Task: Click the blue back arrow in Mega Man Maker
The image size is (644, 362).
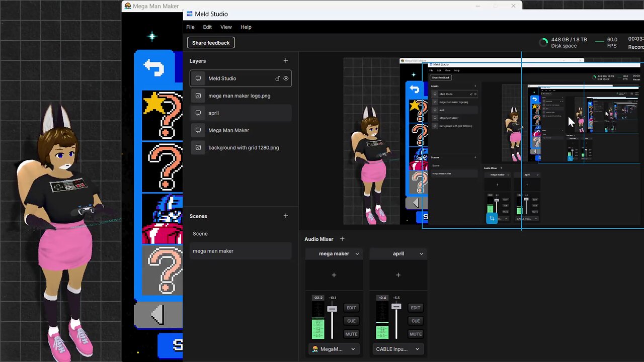Action: pos(154,67)
